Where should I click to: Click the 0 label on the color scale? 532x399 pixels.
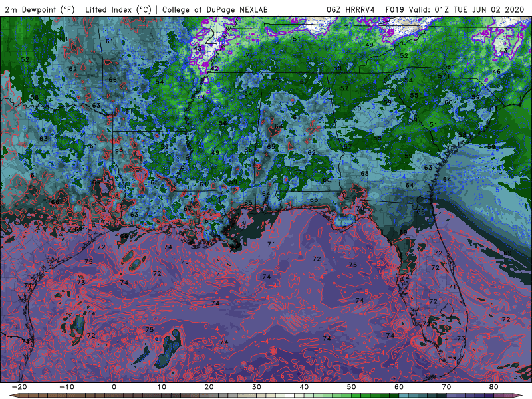tap(114, 387)
